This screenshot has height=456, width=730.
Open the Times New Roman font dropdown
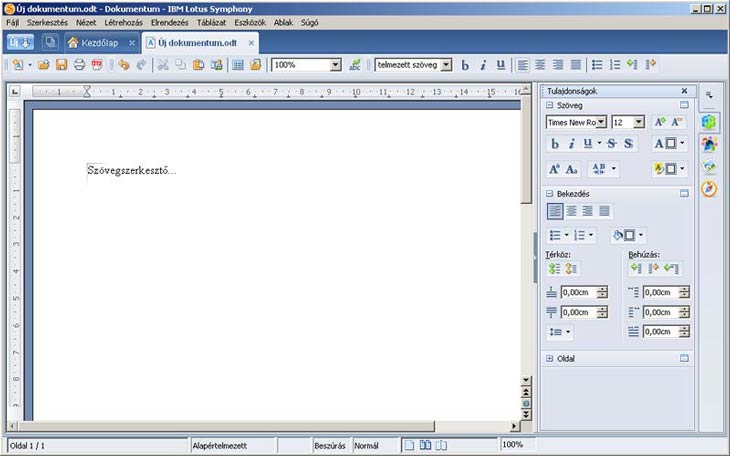click(x=602, y=122)
